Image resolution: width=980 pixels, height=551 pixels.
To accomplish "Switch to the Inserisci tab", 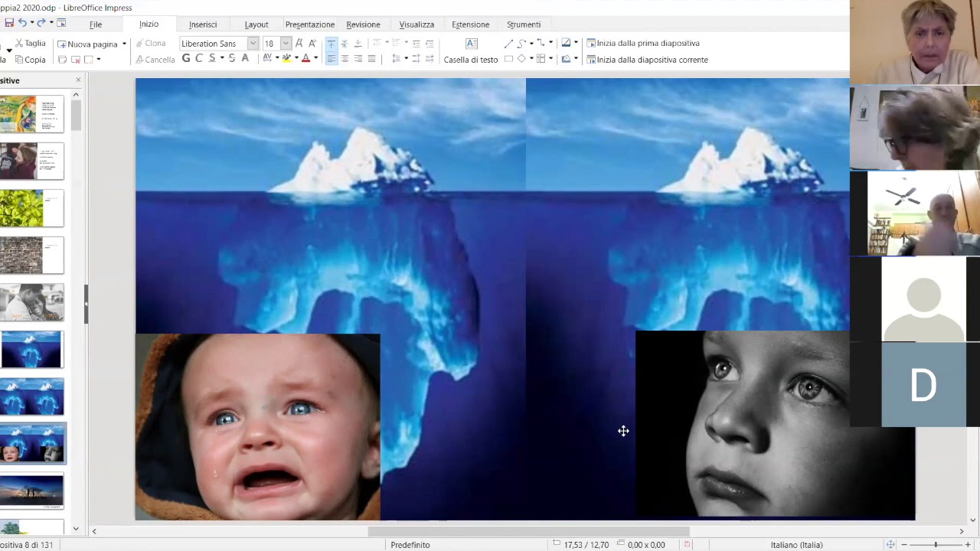I will (x=203, y=24).
